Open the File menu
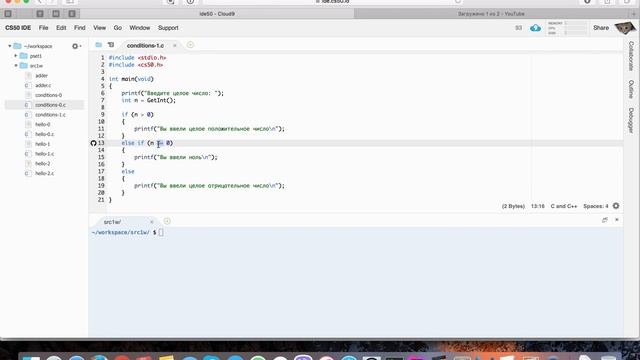The height and width of the screenshot is (360, 640). click(x=43, y=28)
